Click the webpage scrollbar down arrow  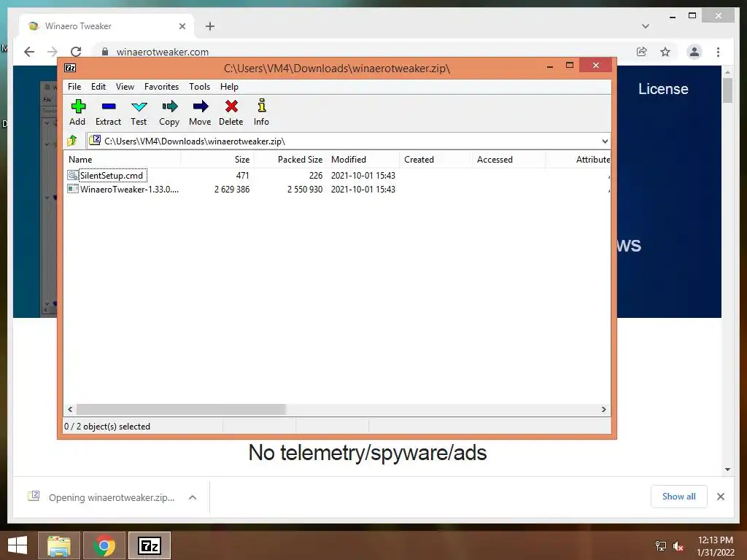pos(727,470)
